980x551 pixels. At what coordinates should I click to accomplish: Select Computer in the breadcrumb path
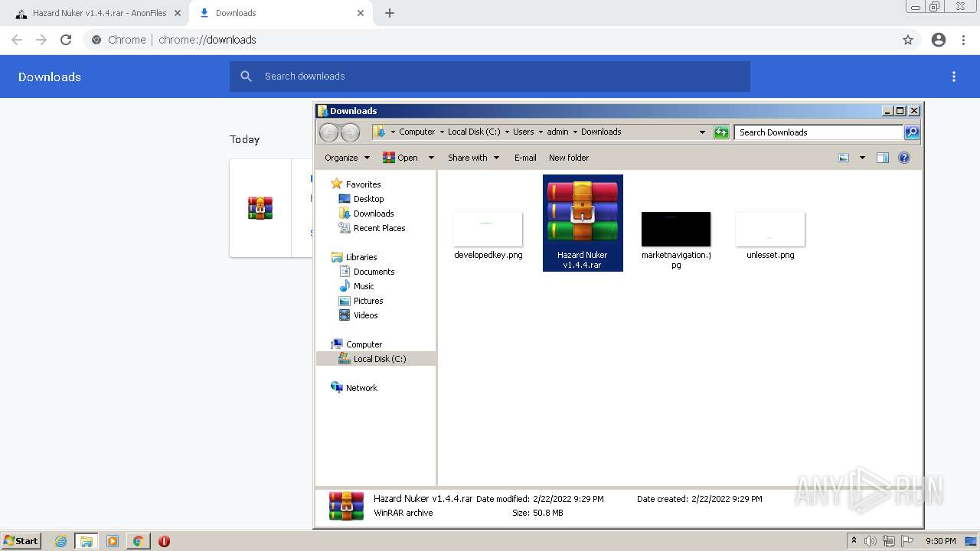click(x=417, y=132)
